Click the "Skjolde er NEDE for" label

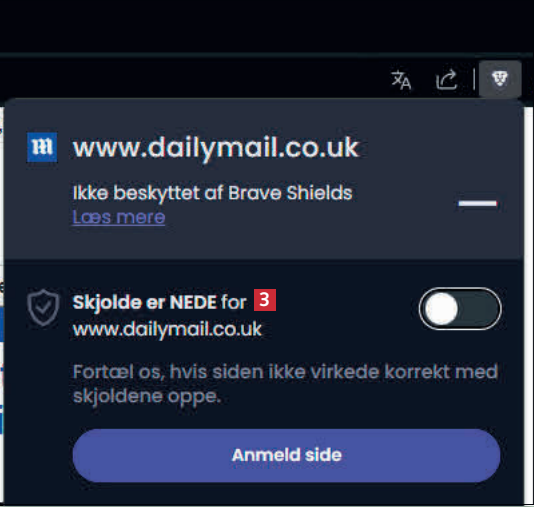click(x=159, y=302)
